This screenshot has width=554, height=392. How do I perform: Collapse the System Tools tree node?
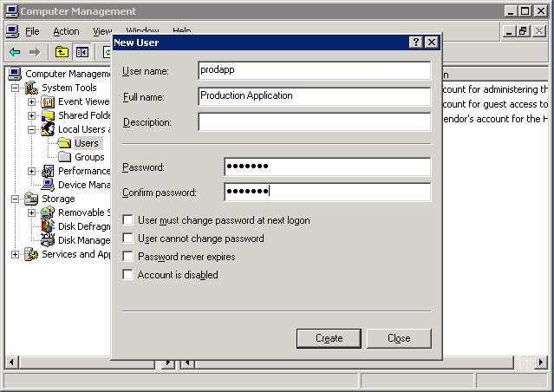[x=15, y=88]
